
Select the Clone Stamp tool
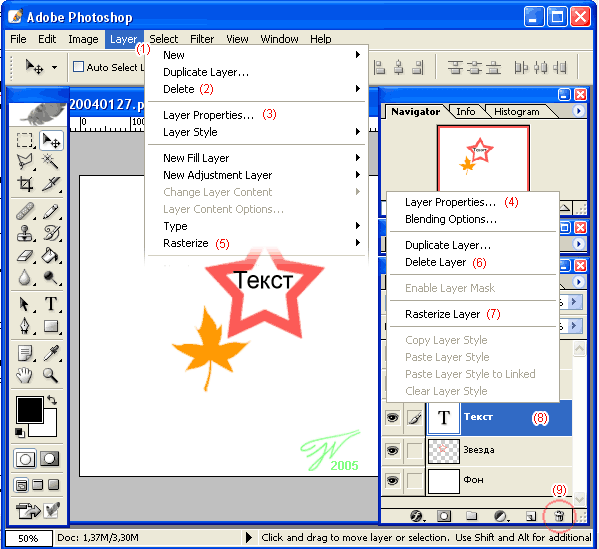pos(25,233)
